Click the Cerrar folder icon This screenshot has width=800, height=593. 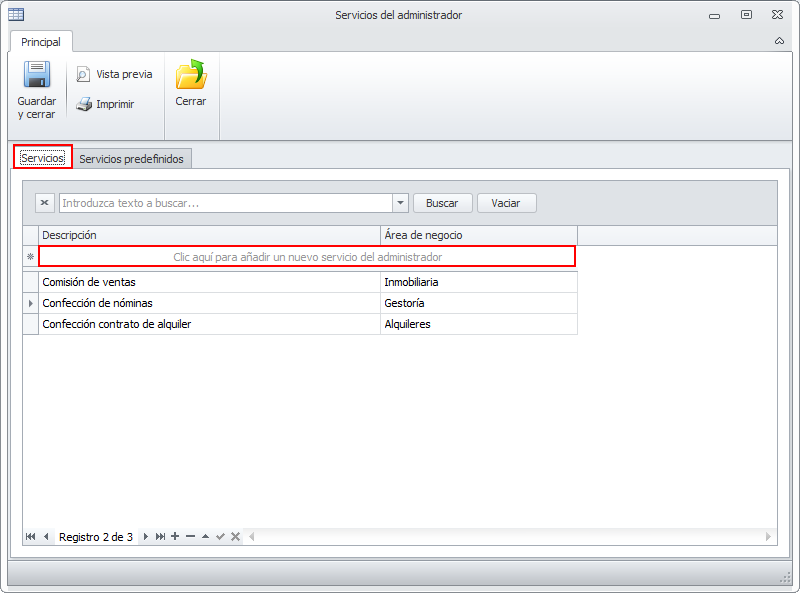(191, 75)
